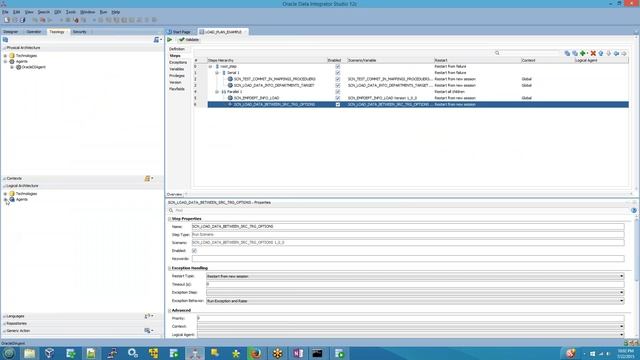
Task: Click the Move Step Right arrow icon
Action: [624, 53]
